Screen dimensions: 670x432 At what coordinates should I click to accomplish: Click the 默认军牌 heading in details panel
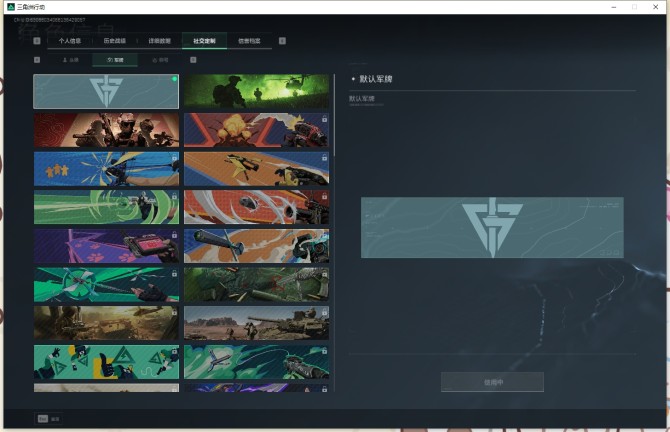pyautogui.click(x=376, y=79)
